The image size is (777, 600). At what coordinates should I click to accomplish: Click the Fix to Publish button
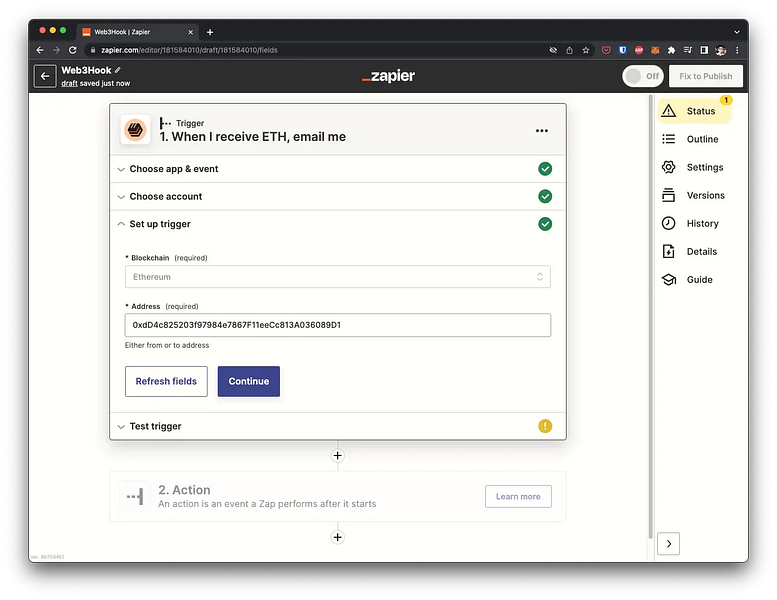tap(706, 76)
